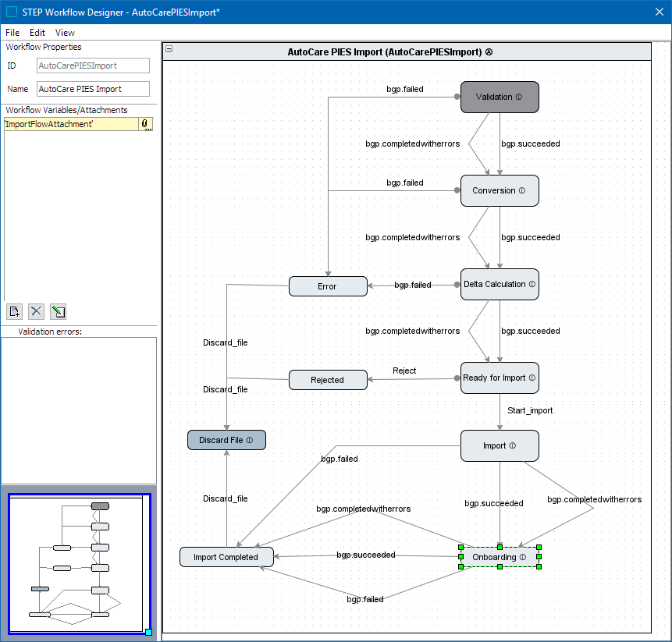Click Discard_file label above Import Completed
The height and width of the screenshot is (642, 672).
click(226, 499)
